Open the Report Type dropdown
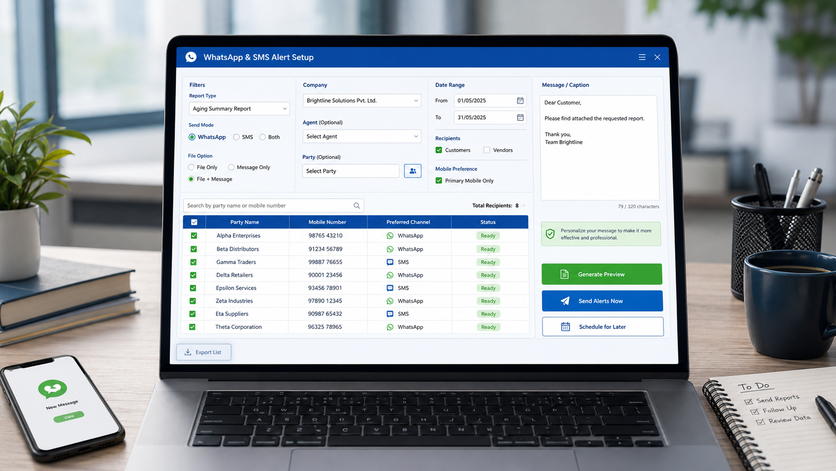836x471 pixels. [239, 109]
